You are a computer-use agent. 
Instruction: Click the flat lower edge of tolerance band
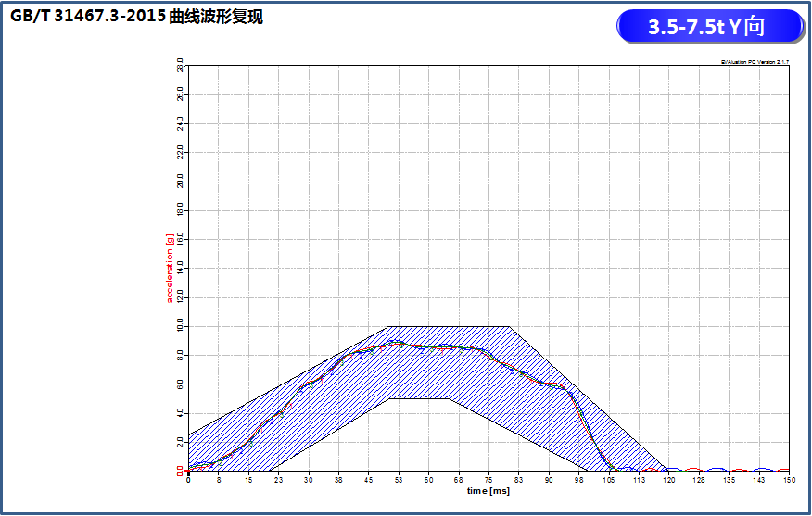pyautogui.click(x=418, y=398)
